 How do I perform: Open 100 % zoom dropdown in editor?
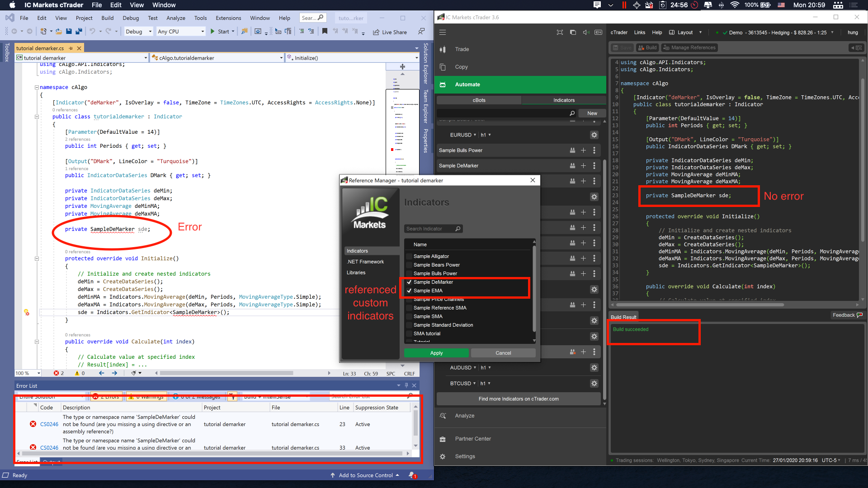click(x=28, y=373)
